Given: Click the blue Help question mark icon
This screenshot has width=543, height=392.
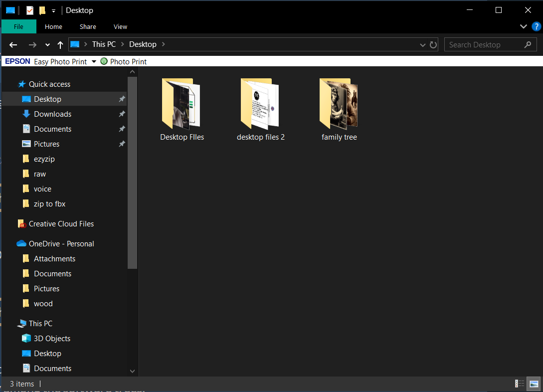Looking at the screenshot, I should 537,26.
